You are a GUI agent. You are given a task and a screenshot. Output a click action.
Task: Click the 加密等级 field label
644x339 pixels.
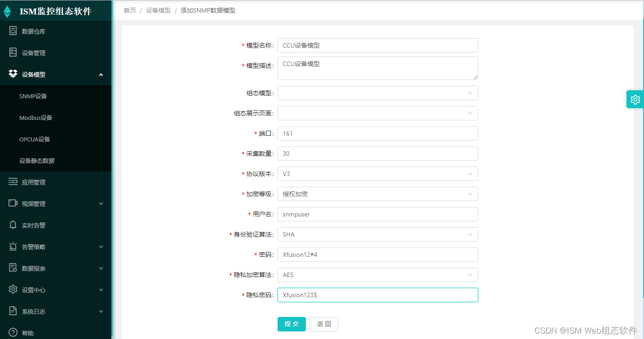259,194
